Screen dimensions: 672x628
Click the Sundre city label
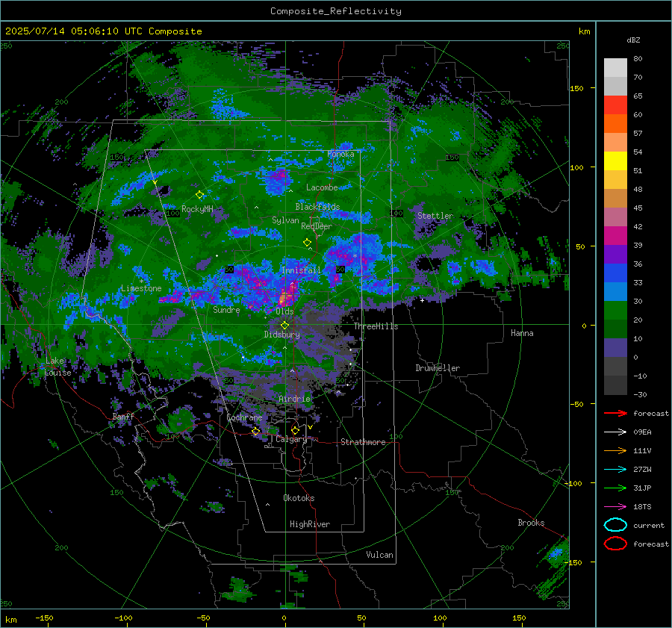tap(226, 310)
